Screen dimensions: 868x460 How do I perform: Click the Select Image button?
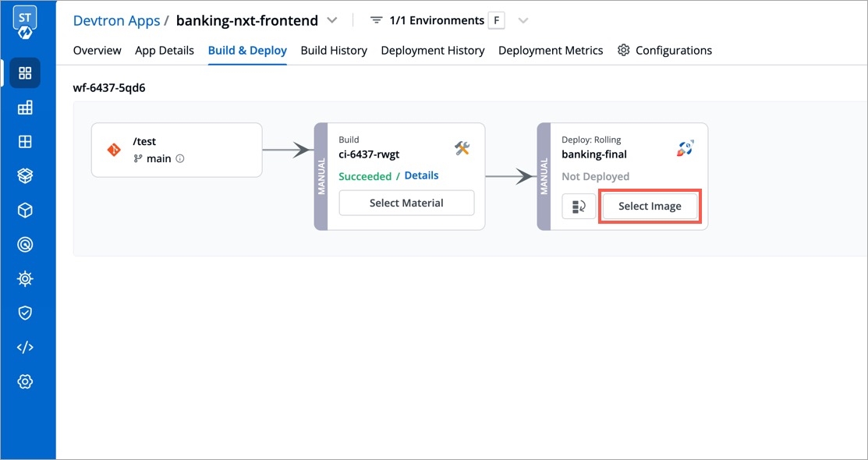[650, 207]
